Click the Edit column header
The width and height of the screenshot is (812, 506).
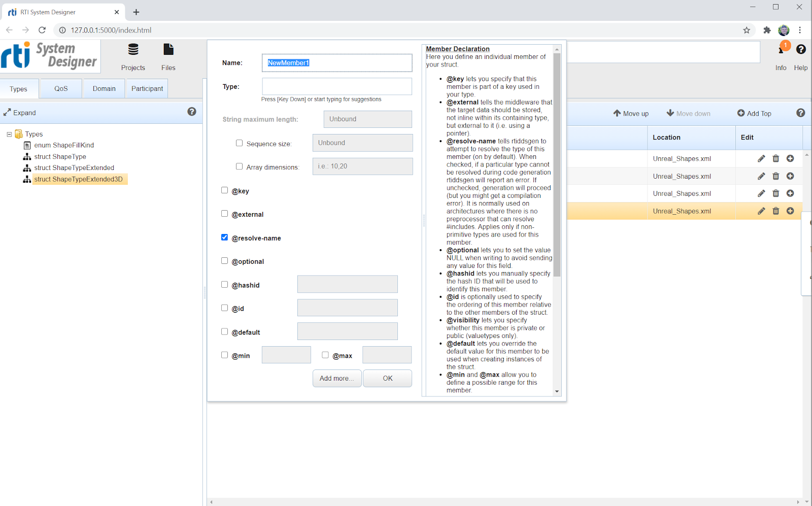769,138
